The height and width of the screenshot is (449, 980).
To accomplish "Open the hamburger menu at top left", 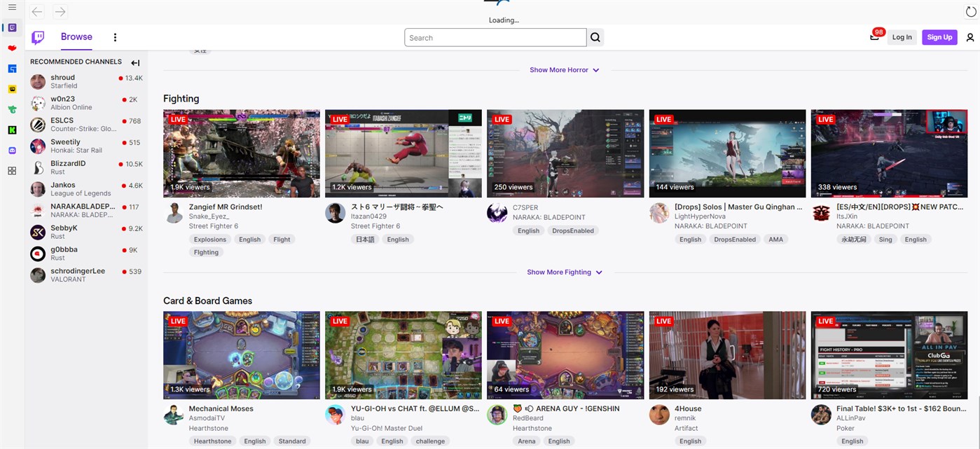I will tap(12, 8).
